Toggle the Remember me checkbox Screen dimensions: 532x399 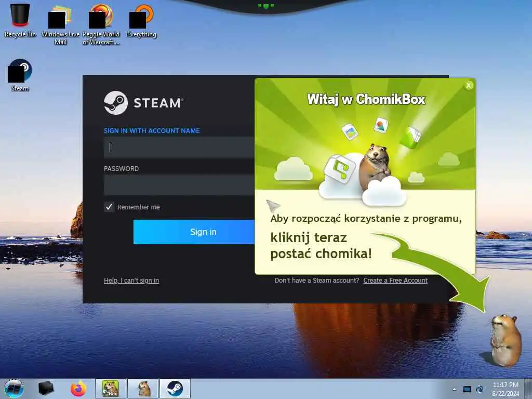(109, 207)
